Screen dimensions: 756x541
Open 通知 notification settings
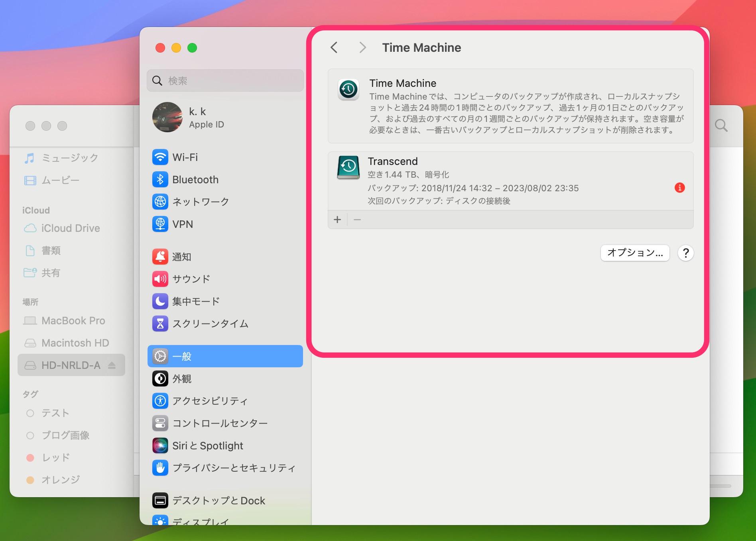[x=225, y=257]
